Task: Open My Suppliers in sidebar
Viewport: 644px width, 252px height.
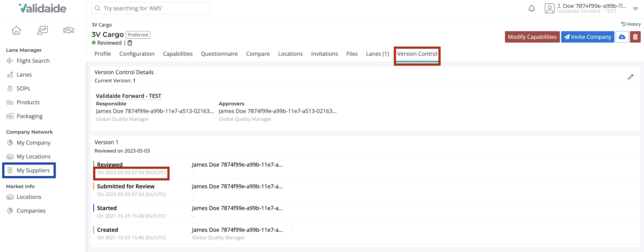Action: pos(33,170)
